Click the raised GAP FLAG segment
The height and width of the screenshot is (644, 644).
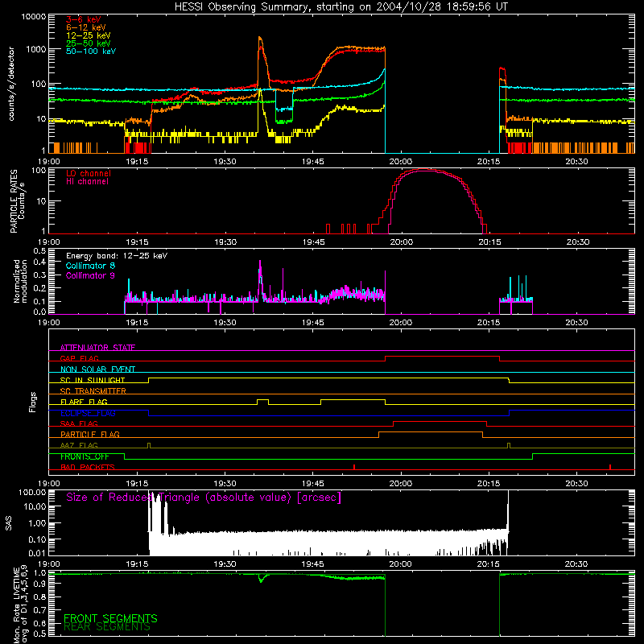point(442,357)
